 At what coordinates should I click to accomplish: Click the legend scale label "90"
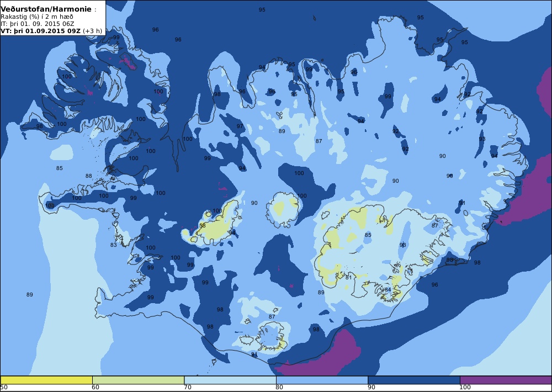tap(371, 388)
